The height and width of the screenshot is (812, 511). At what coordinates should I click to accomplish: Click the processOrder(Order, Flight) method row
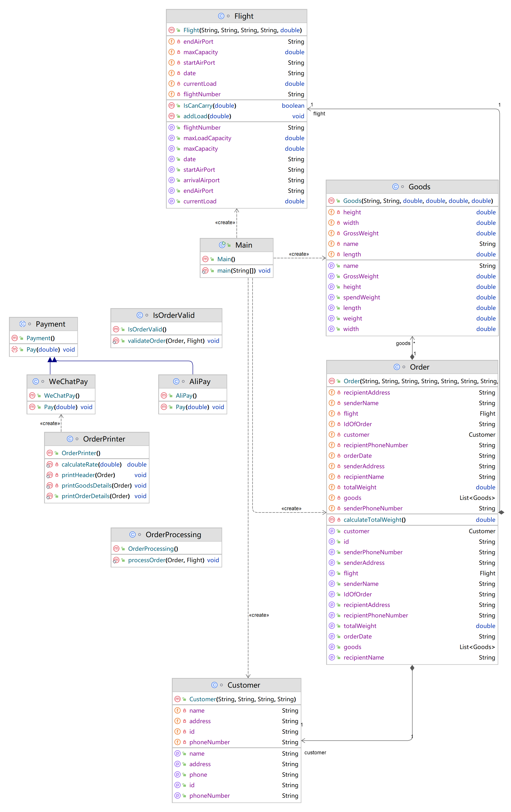click(166, 560)
